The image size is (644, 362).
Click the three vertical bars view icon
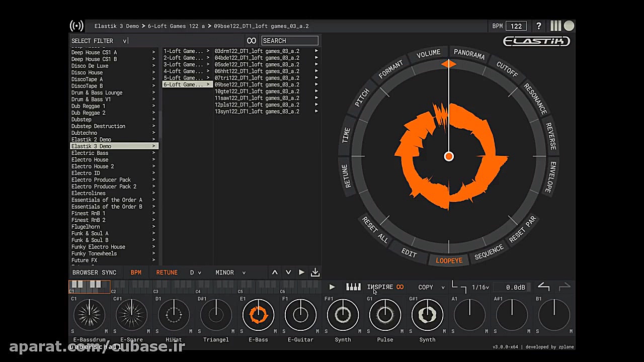tap(555, 26)
